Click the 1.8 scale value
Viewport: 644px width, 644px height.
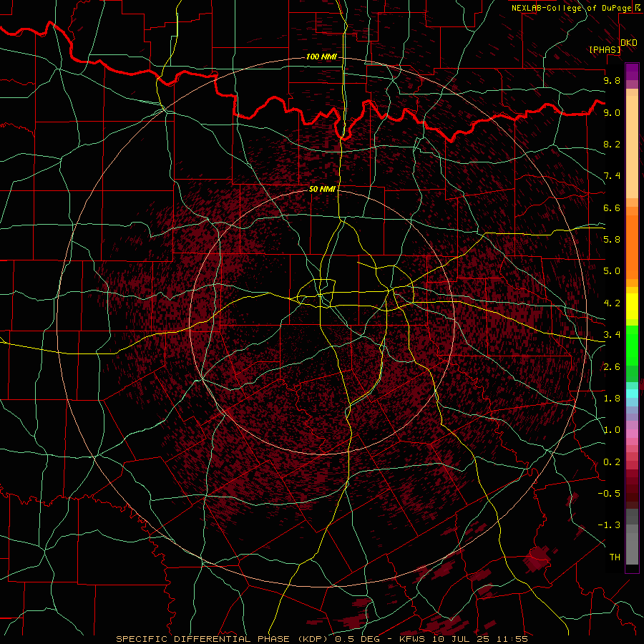click(612, 399)
